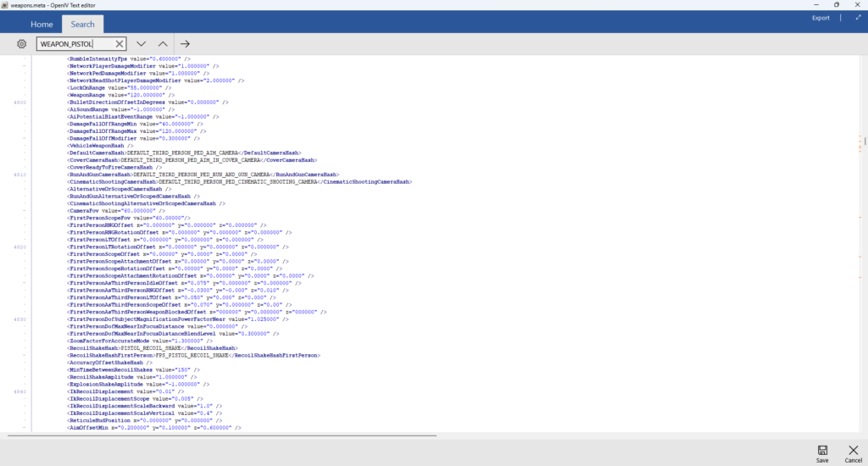The height and width of the screenshot is (466, 868).
Task: Click the AiPotentialBlastEventRange line
Action: click(x=142, y=117)
